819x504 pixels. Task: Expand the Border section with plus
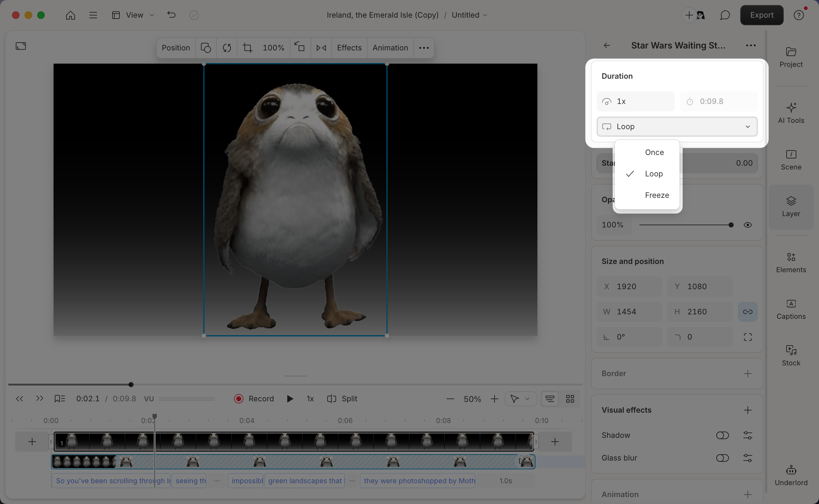click(747, 373)
